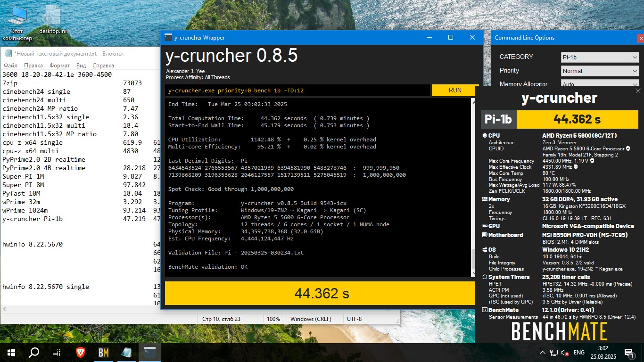Click the shield beside Max Effective Clock value
644x362 pixels.
576,167
